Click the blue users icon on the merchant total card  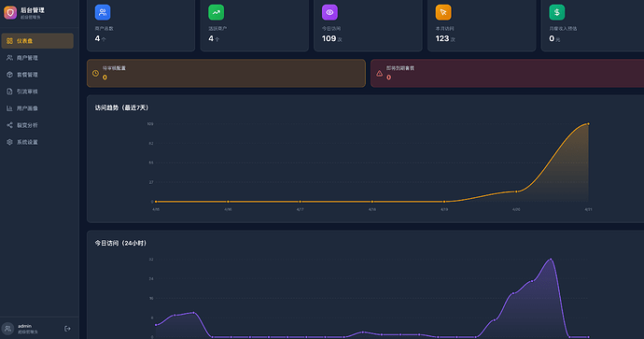click(103, 12)
